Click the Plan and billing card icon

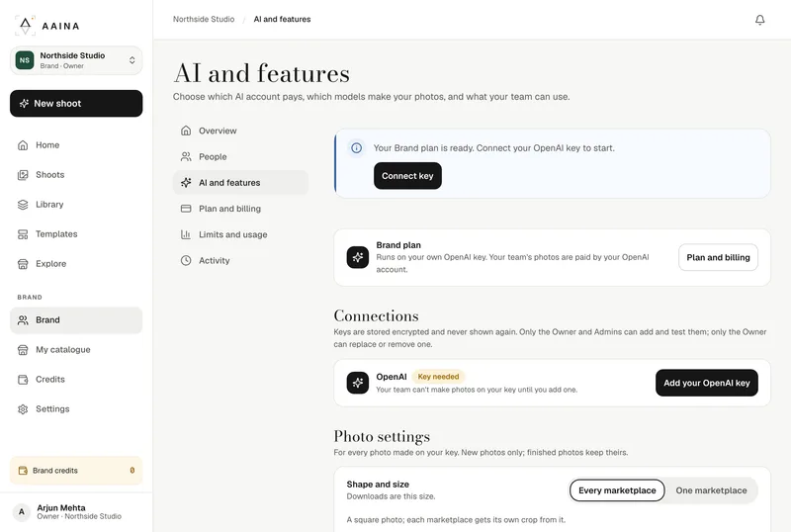(x=186, y=209)
